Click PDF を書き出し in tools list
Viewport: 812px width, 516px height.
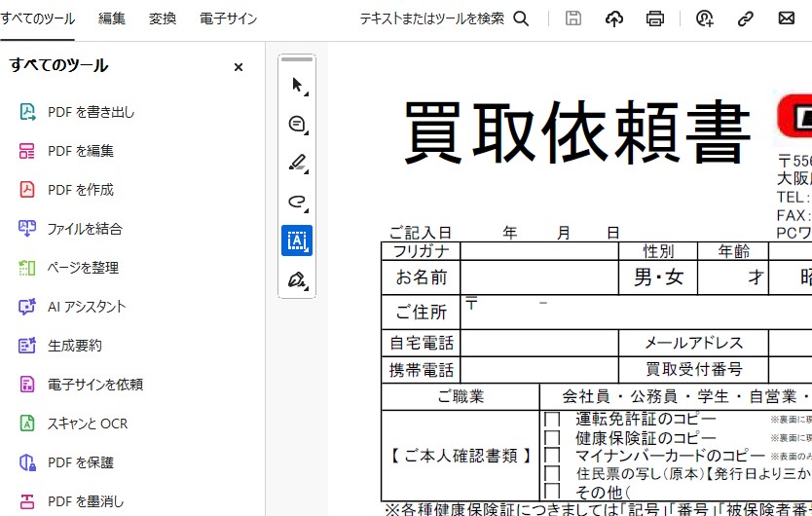coord(91,112)
